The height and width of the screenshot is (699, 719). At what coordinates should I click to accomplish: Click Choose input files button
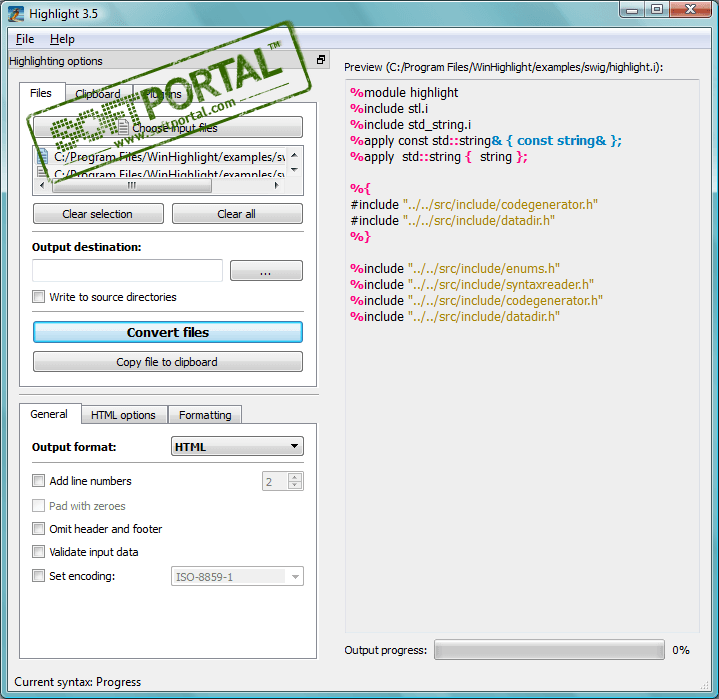click(168, 127)
